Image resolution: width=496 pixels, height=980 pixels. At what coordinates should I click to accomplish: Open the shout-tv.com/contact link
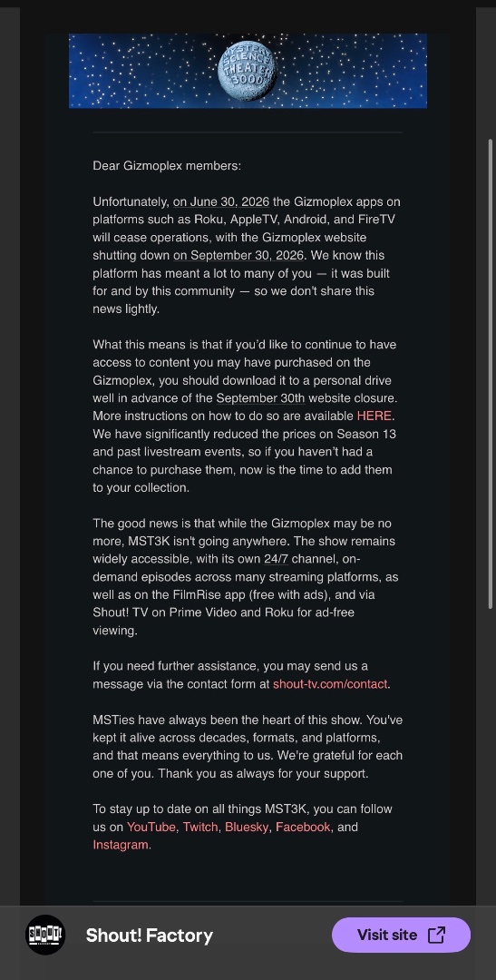(x=330, y=684)
